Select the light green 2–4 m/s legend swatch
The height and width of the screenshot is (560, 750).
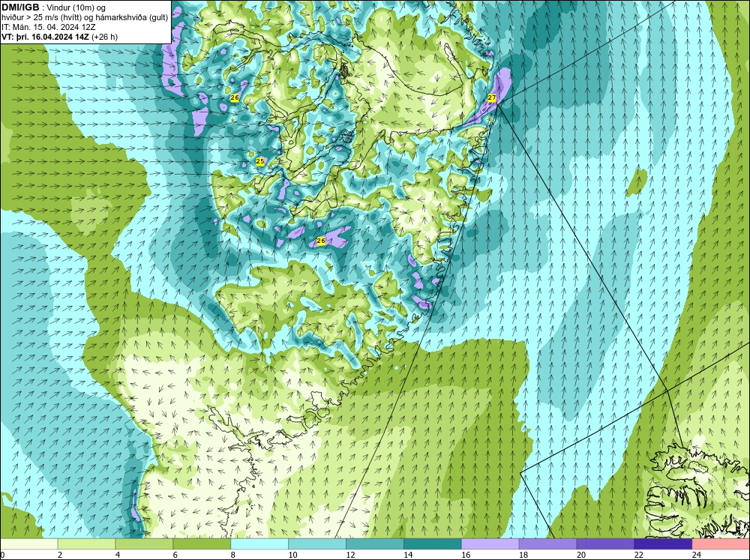(x=86, y=544)
